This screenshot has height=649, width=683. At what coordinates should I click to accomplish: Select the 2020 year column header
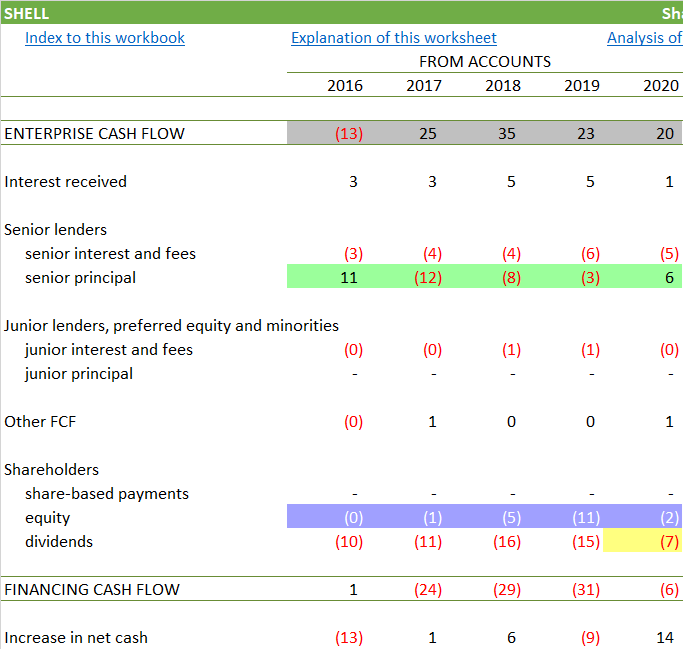click(x=661, y=85)
